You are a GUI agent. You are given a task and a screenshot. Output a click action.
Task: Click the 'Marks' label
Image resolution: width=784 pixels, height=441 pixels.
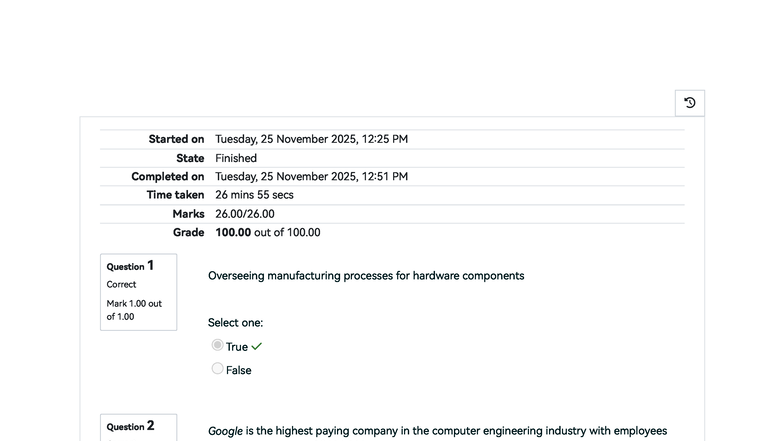coord(188,214)
